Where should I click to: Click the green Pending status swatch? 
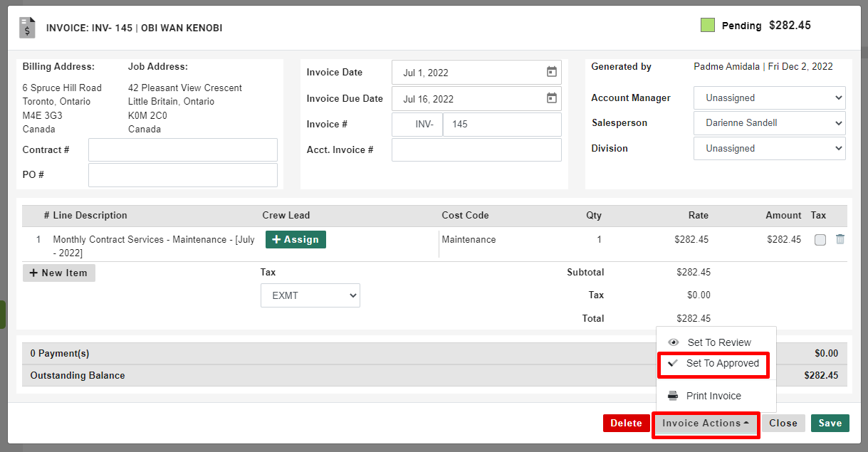point(708,26)
